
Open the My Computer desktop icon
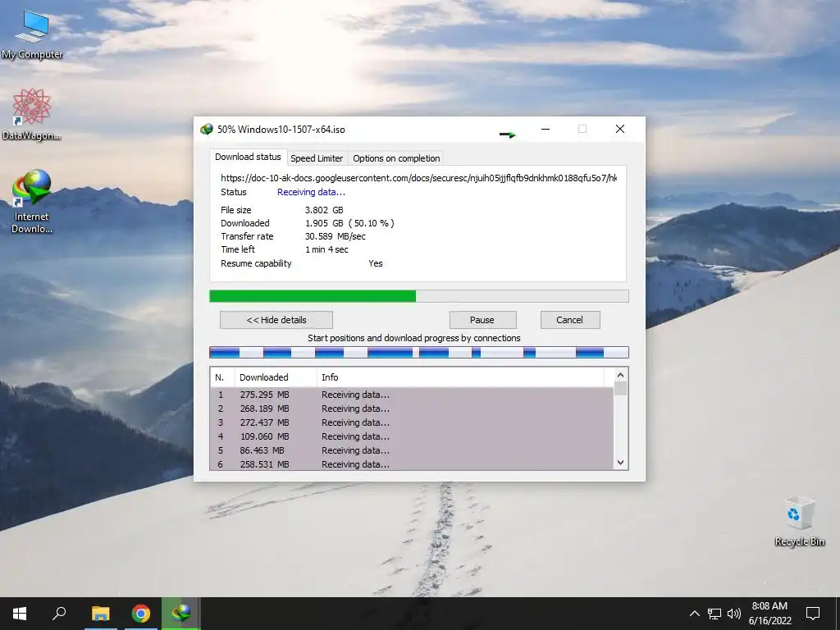pyautogui.click(x=32, y=34)
